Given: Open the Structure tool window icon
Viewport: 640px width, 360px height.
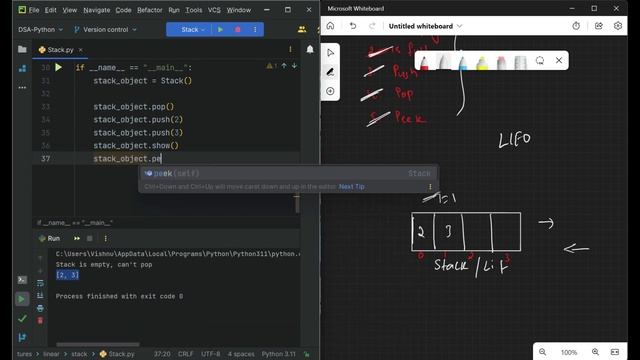Looking at the screenshot, I should click(x=22, y=69).
